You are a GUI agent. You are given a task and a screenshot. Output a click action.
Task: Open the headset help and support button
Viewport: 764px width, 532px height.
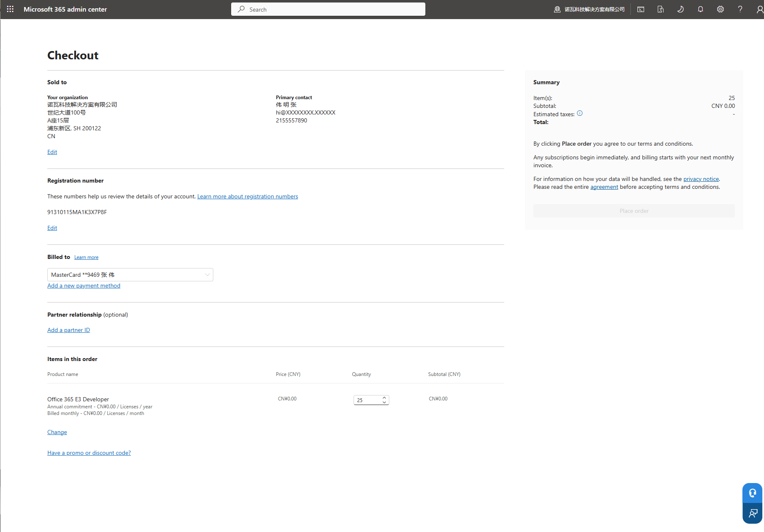[752, 493]
